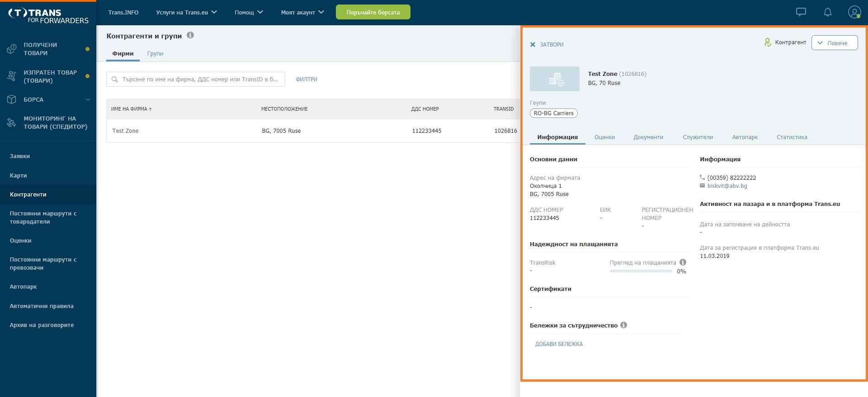Click the RO-BG Carriers group tag
The height and width of the screenshot is (397, 868).
[553, 113]
